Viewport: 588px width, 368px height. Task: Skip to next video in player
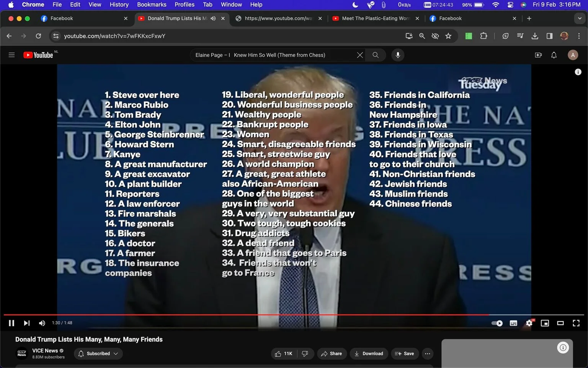tap(26, 323)
